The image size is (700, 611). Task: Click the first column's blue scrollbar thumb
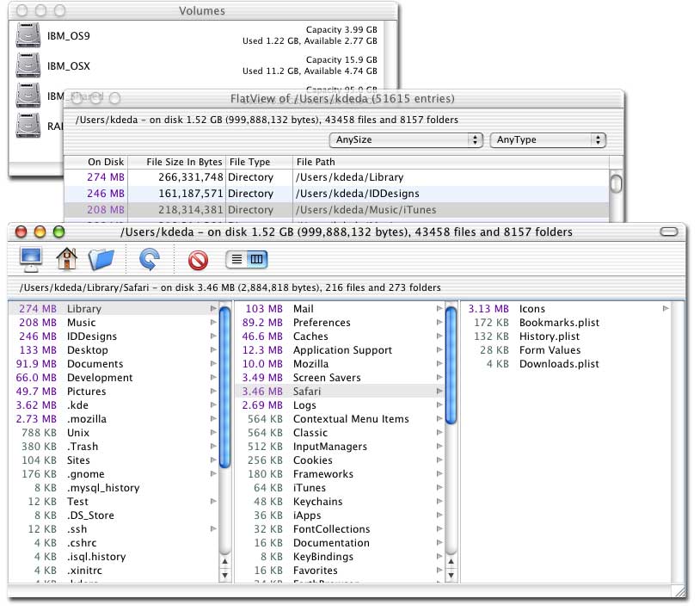[x=224, y=387]
